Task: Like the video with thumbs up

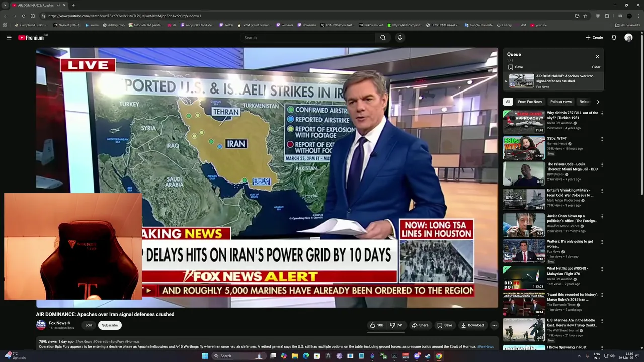Action: click(376, 325)
